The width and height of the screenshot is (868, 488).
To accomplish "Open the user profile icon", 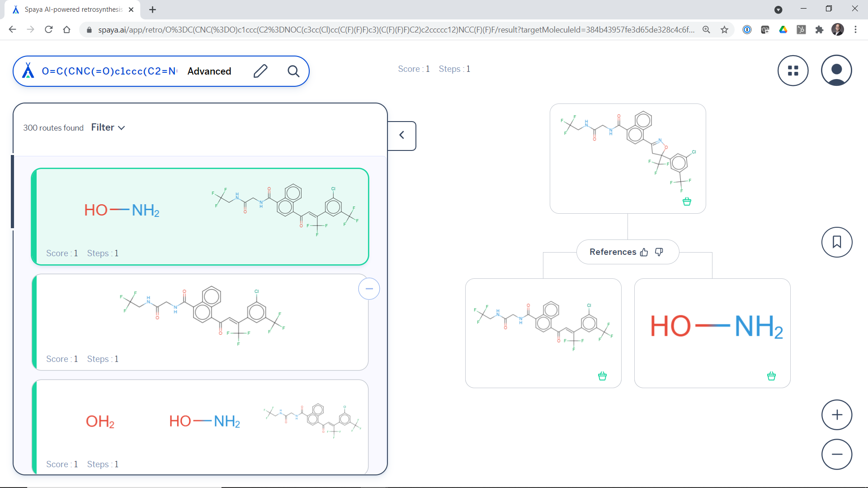I will (836, 70).
